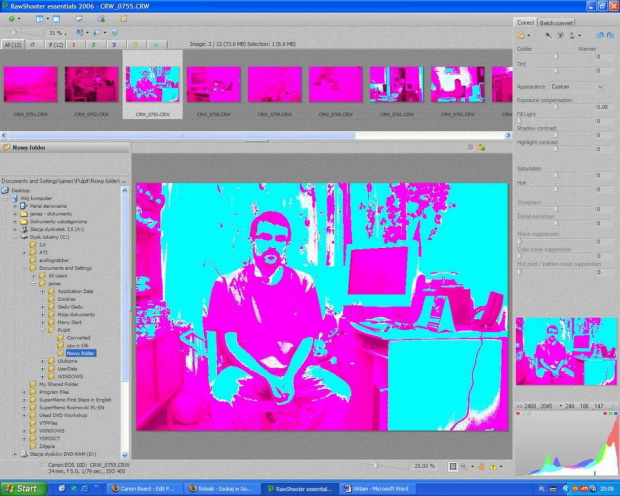Click the green globe icon in top toolbar
620x496 pixels.
(x=11, y=19)
